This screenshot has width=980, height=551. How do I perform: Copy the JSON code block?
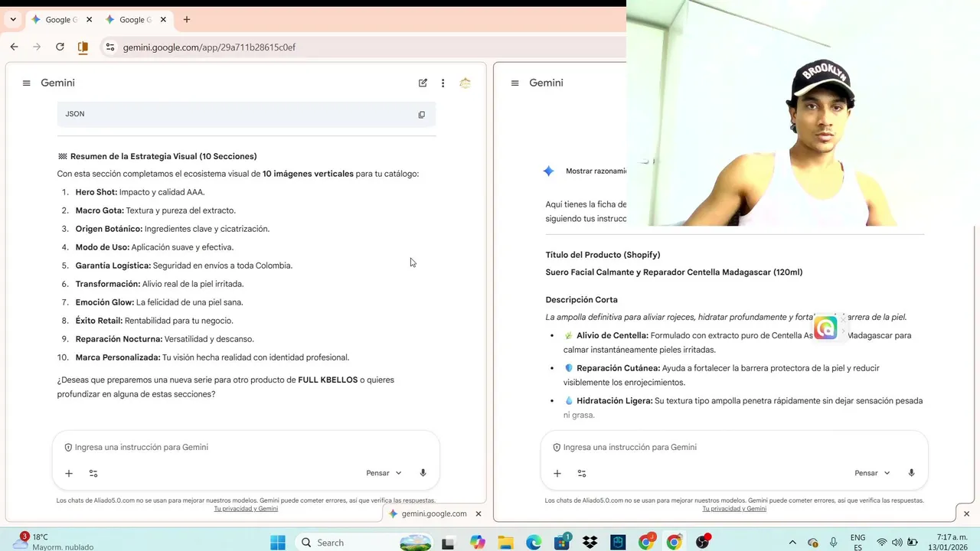pos(421,115)
